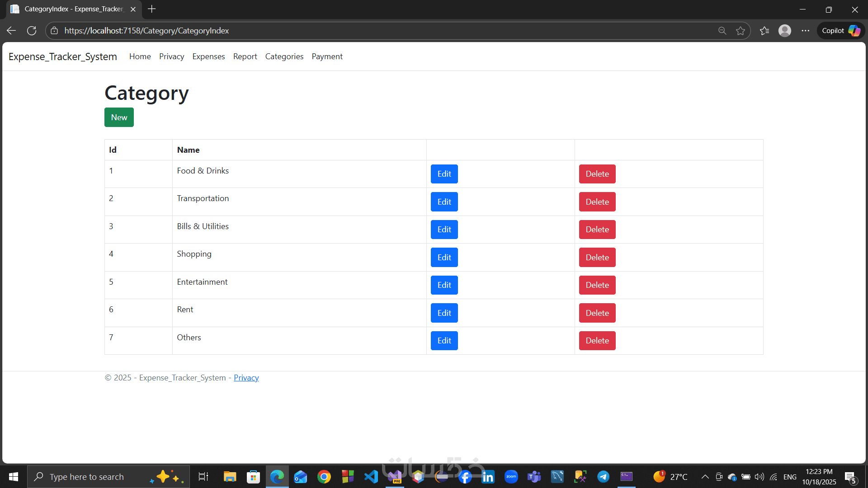Click the browser refresh icon
The height and width of the screenshot is (488, 868).
click(32, 31)
